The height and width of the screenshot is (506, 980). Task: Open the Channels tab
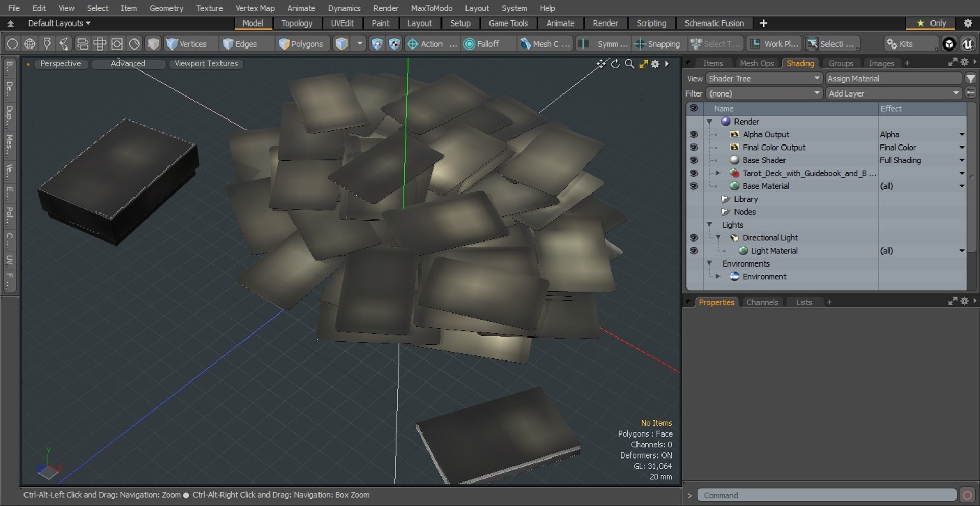tap(762, 302)
